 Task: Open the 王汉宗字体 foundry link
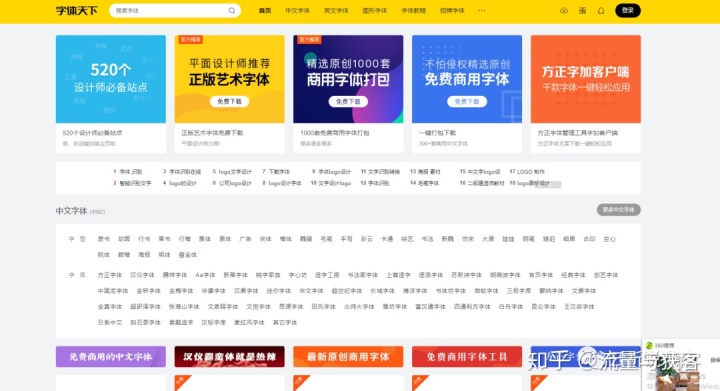point(579,307)
